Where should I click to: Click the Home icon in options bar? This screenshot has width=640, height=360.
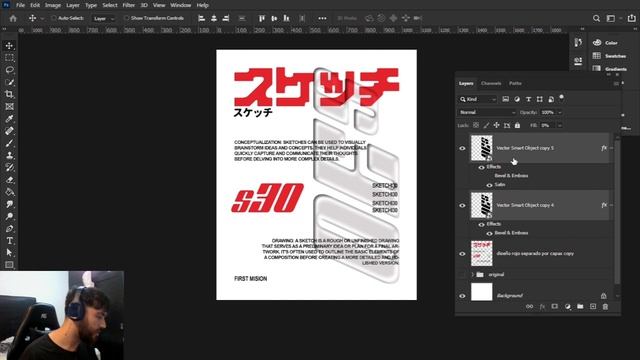13,18
